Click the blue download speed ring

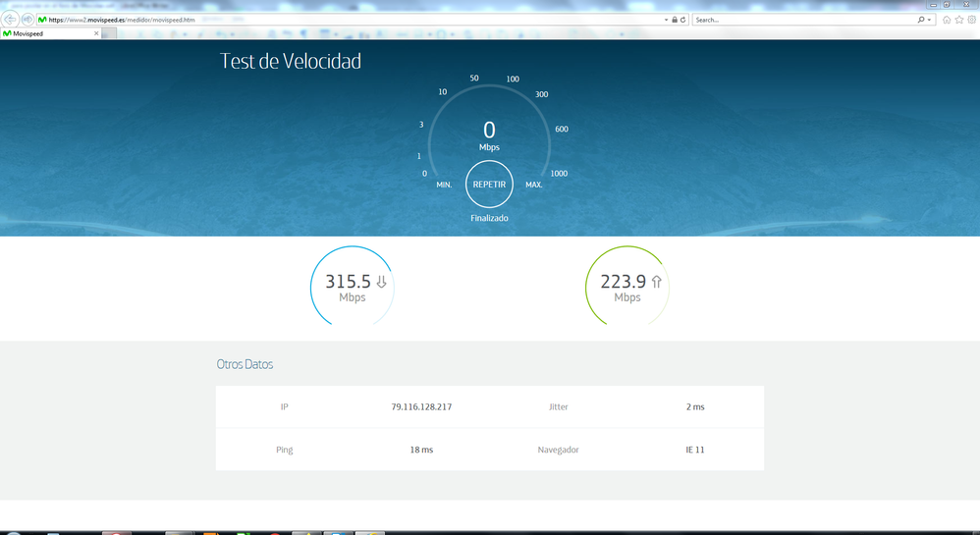point(352,286)
